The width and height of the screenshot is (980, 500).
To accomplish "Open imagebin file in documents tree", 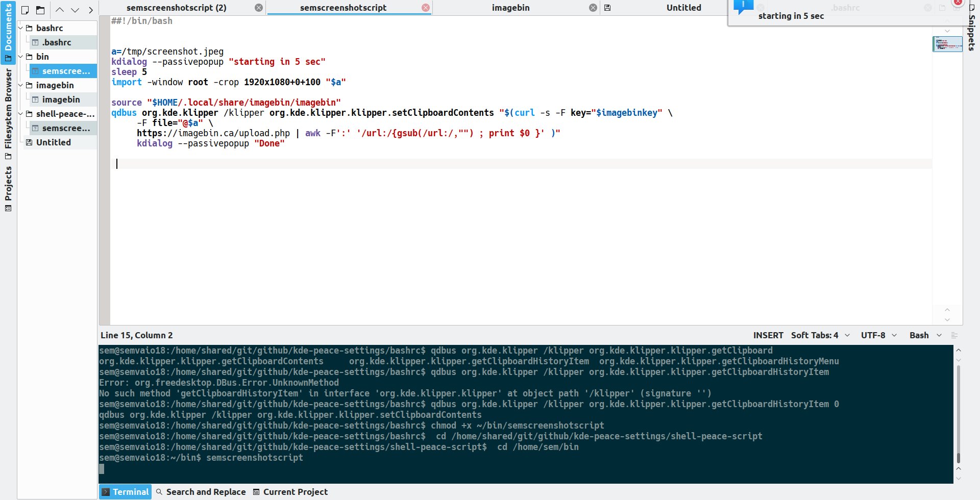I will pos(63,99).
